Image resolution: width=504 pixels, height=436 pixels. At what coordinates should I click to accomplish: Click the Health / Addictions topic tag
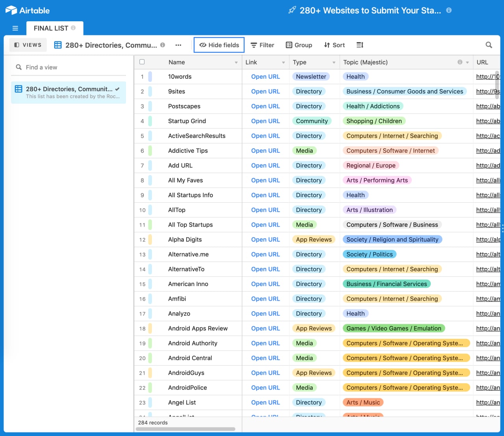(x=373, y=106)
